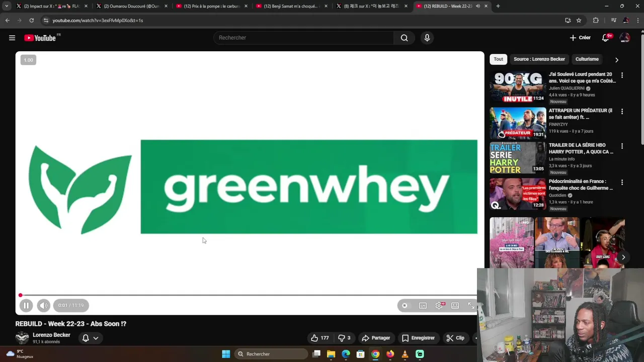Click the search magnifier button
The width and height of the screenshot is (644, 362).
[x=404, y=38]
